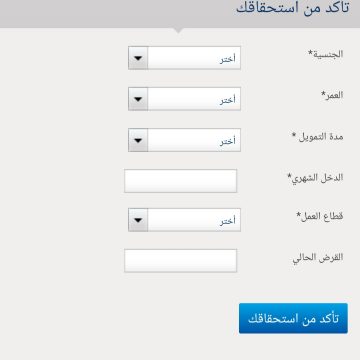Click the قطاع العمل field label
Screen dimensions: 360x360
(320, 216)
